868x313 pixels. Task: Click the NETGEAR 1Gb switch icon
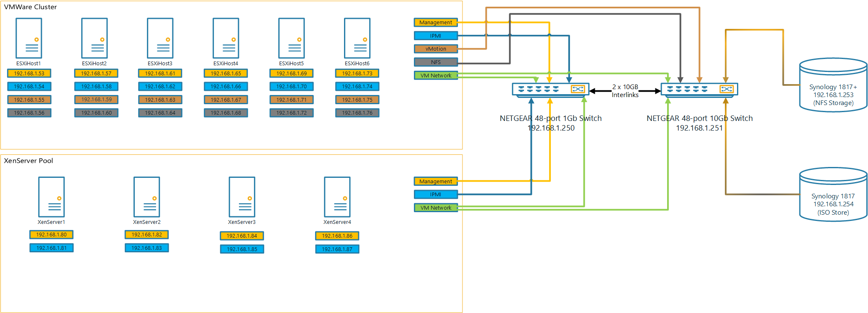pos(550,90)
